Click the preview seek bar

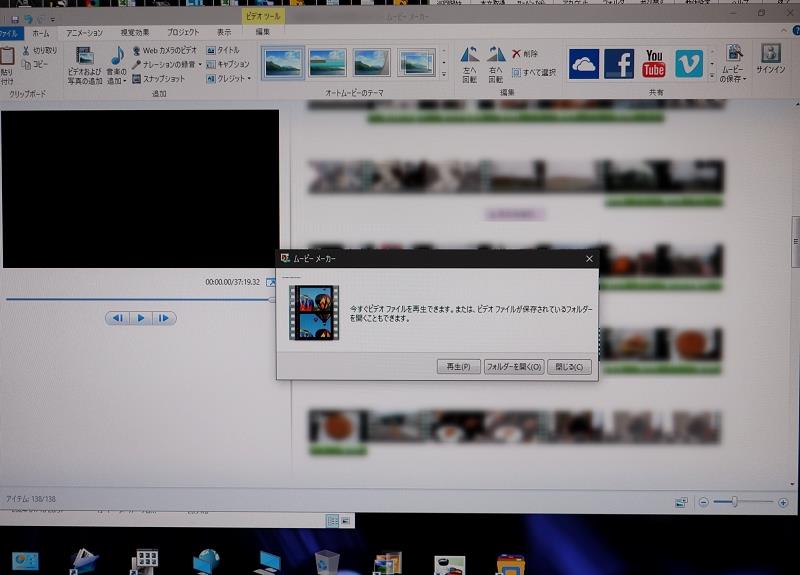click(140, 299)
